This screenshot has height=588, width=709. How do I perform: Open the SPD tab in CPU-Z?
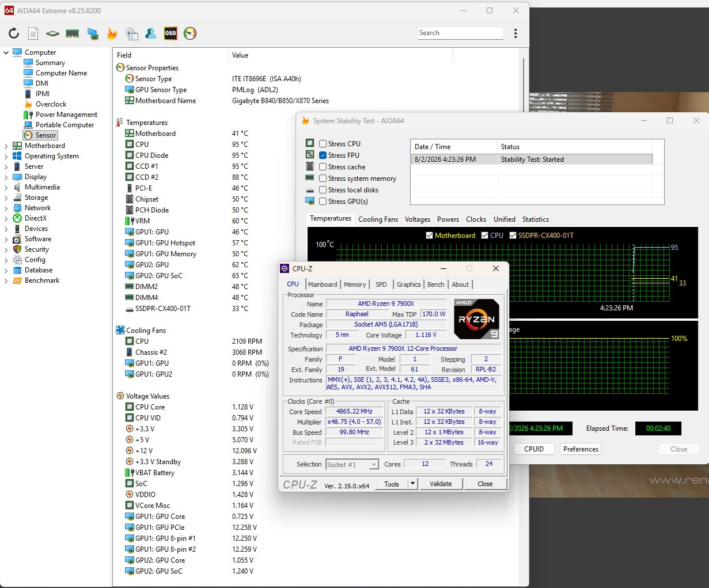tap(381, 284)
